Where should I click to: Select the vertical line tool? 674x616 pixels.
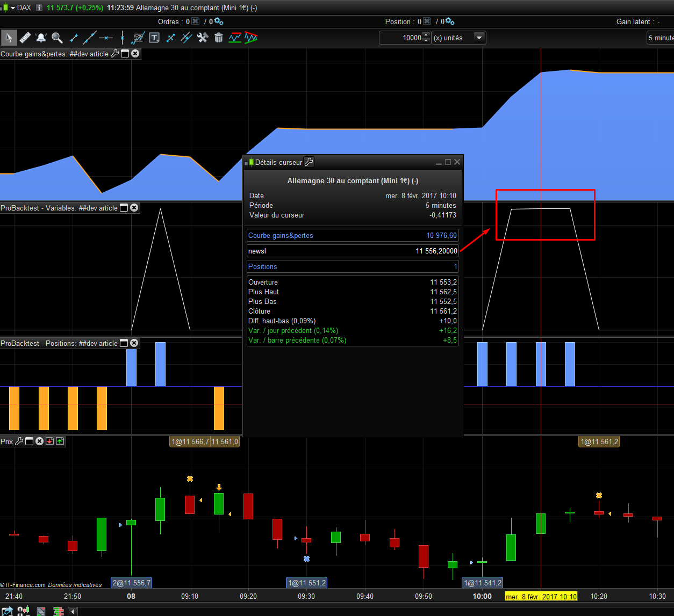tap(123, 38)
